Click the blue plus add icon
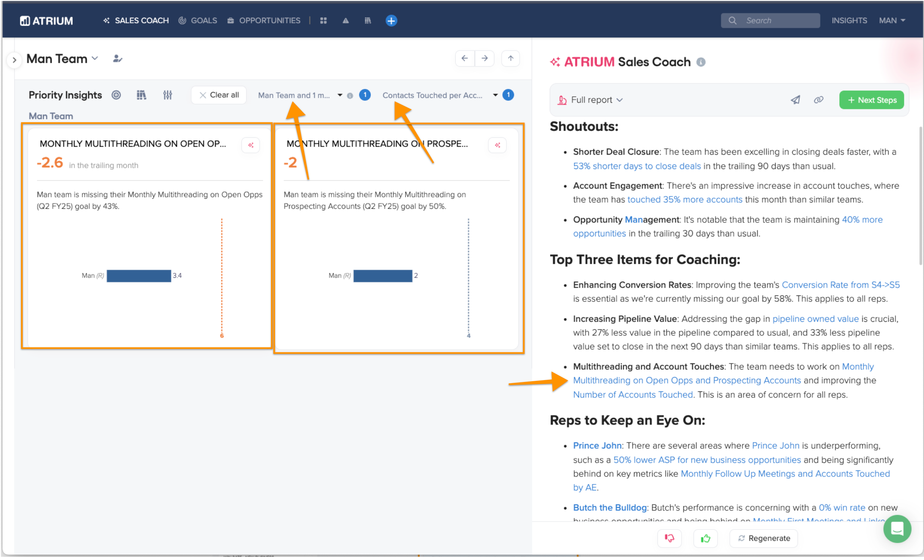This screenshot has height=560, width=924. coord(391,21)
